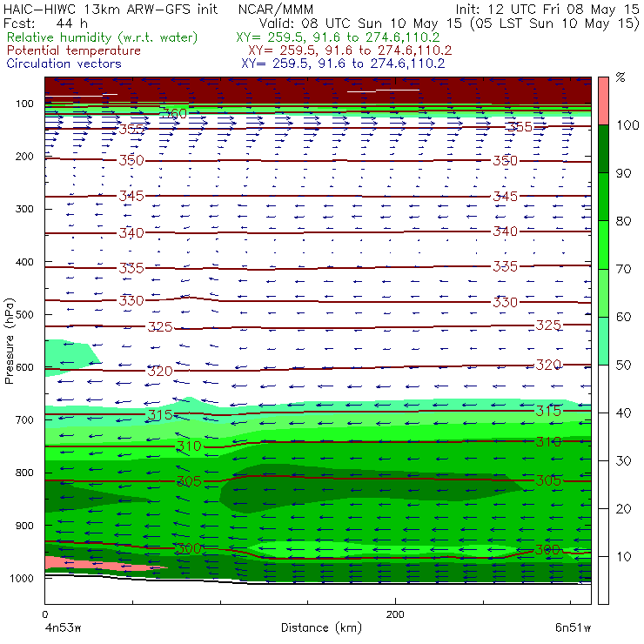Click the pink color bar segment above 100
Image resolution: width=644 pixels, height=644 pixels.
[x=603, y=101]
